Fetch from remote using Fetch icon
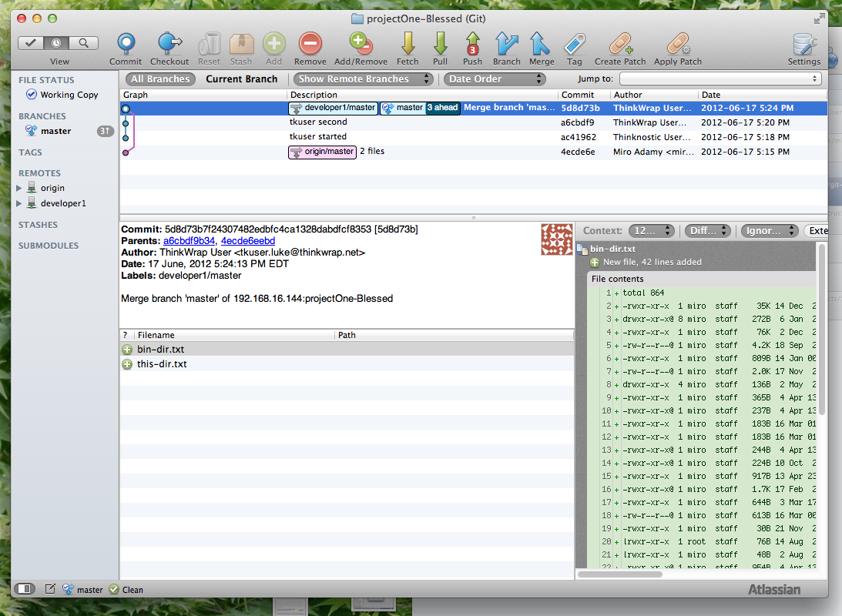This screenshot has height=616, width=842. point(408,43)
